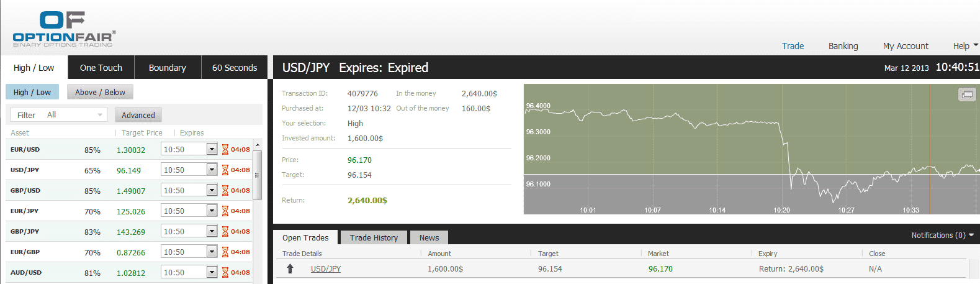The width and height of the screenshot is (980, 284).
Task: Click the hourglass icon in USD/JPY row
Action: tap(225, 170)
